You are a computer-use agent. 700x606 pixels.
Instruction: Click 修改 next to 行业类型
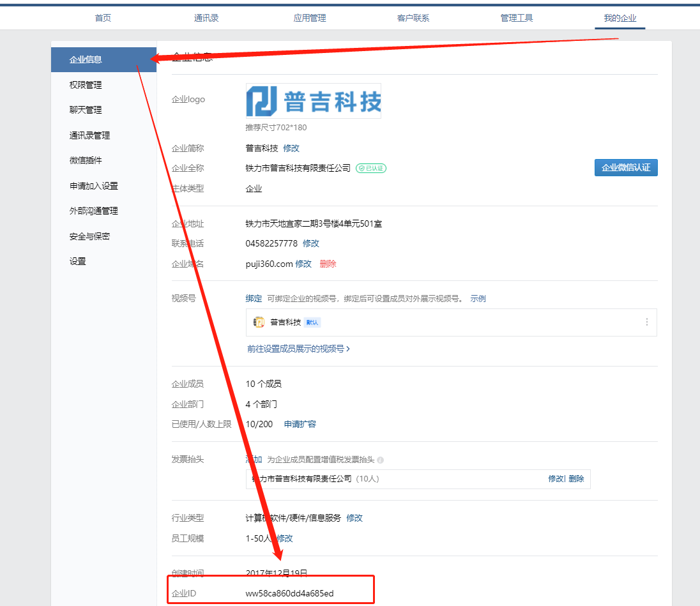pyautogui.click(x=354, y=518)
